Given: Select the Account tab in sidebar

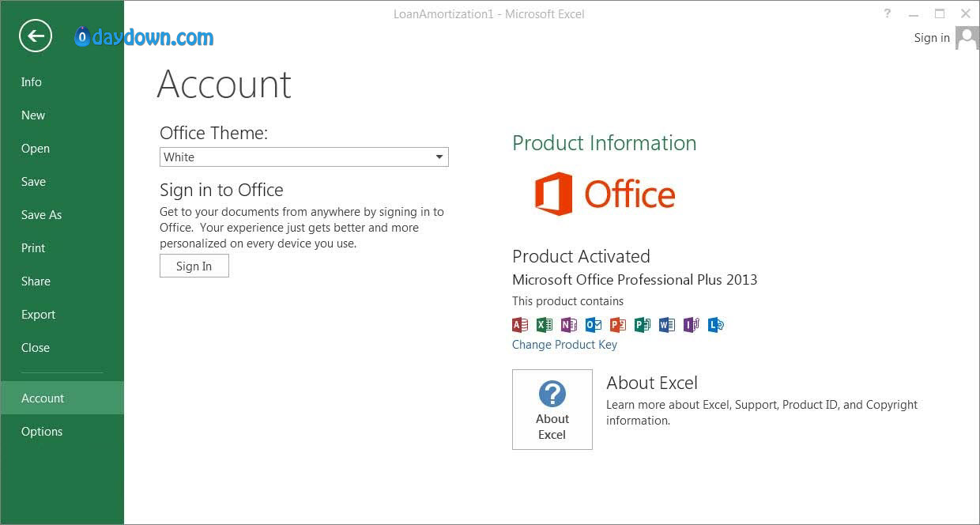Looking at the screenshot, I should click(62, 398).
